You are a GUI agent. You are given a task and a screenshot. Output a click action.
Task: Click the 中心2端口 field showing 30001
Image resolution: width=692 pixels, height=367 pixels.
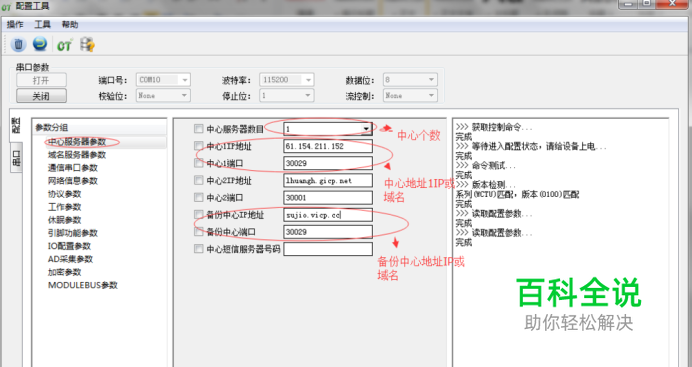coord(328,198)
